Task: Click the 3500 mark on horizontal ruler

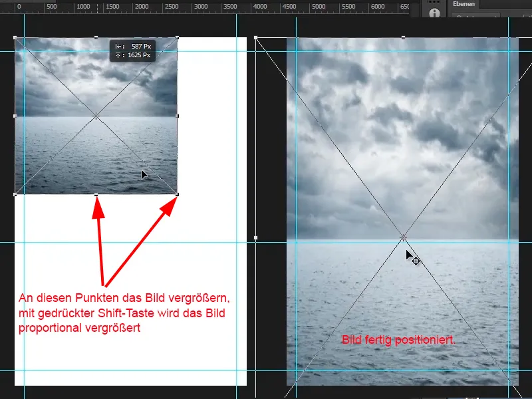Action: [x=230, y=7]
